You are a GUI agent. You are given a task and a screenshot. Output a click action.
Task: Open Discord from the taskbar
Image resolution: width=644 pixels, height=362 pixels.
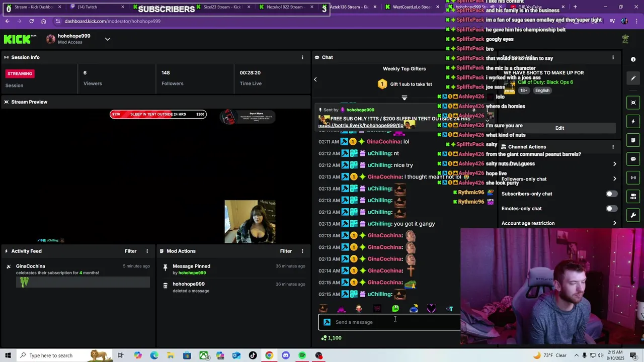click(x=286, y=355)
